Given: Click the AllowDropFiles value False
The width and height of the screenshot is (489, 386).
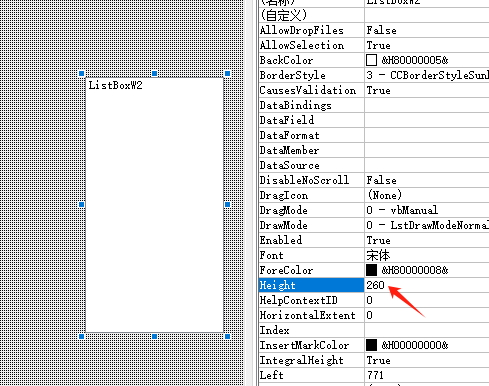Looking at the screenshot, I should click(382, 30).
